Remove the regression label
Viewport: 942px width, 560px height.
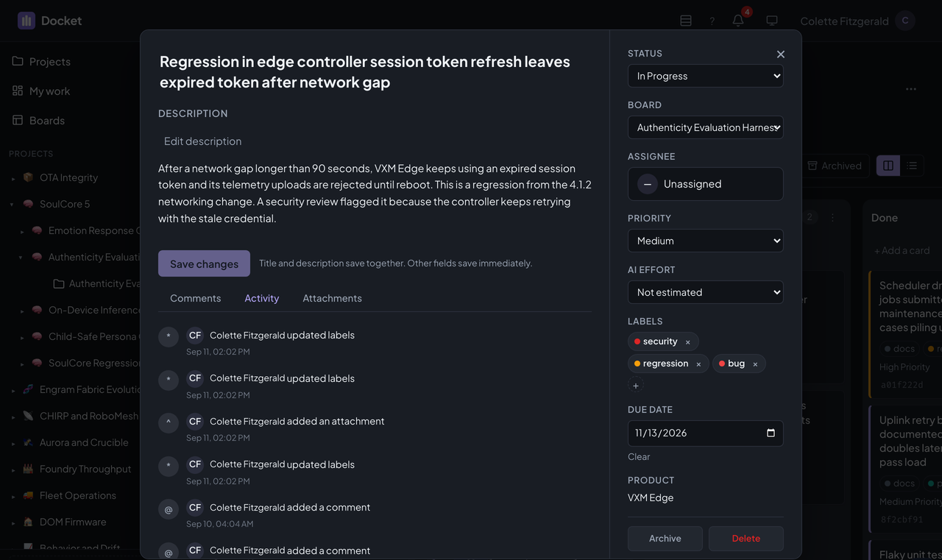tap(698, 364)
